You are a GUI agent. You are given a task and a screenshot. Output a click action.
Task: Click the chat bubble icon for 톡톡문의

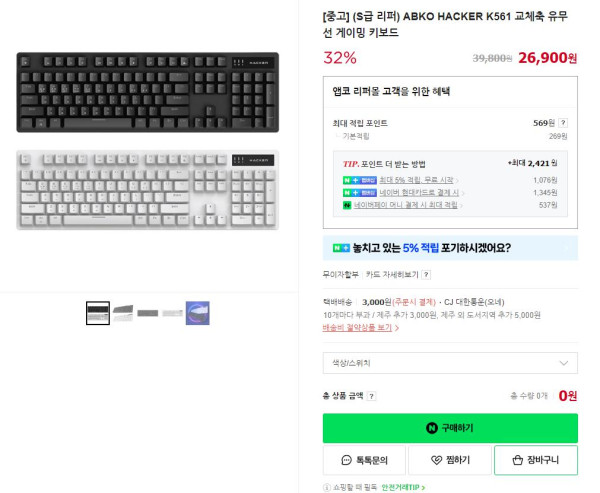click(346, 460)
